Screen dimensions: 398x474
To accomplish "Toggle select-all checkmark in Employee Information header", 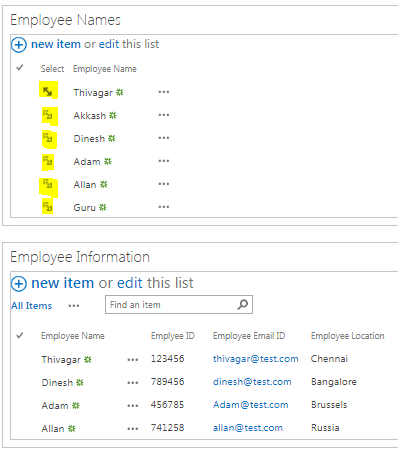I will coord(20,335).
